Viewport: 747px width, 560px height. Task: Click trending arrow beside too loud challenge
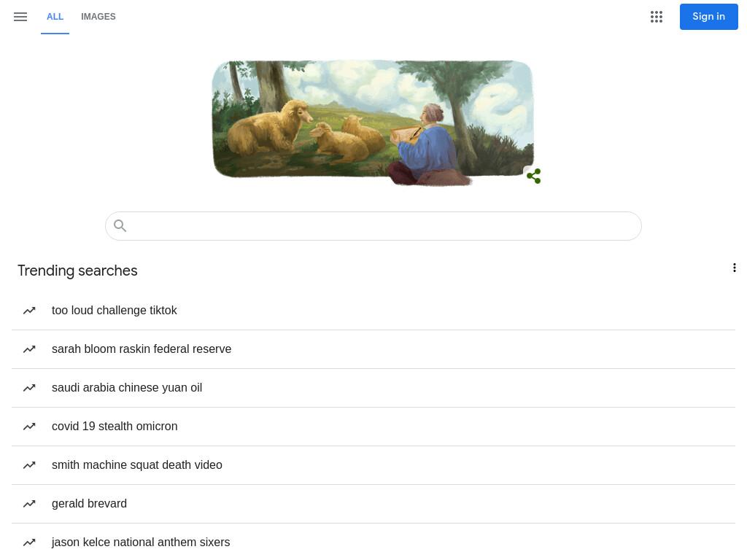(x=29, y=311)
